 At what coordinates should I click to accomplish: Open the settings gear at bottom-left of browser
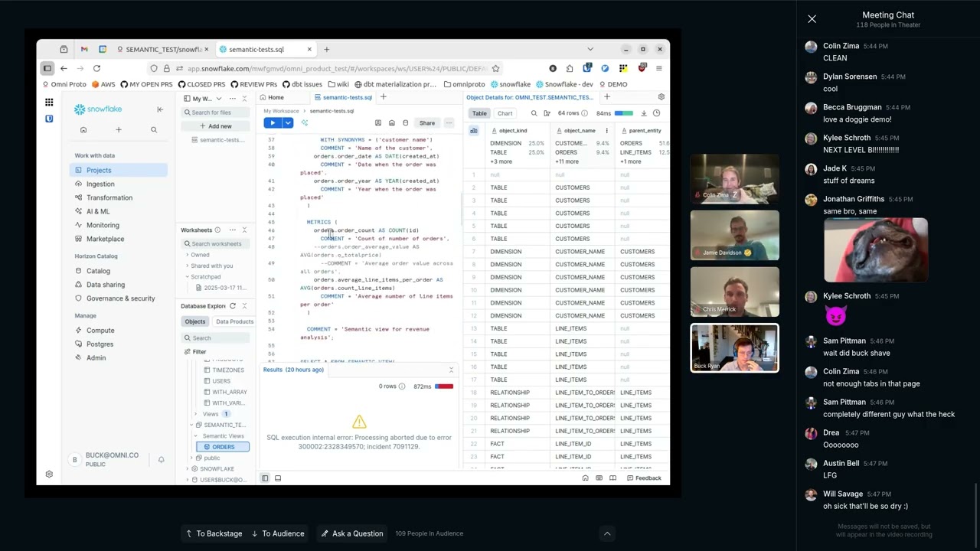point(49,474)
